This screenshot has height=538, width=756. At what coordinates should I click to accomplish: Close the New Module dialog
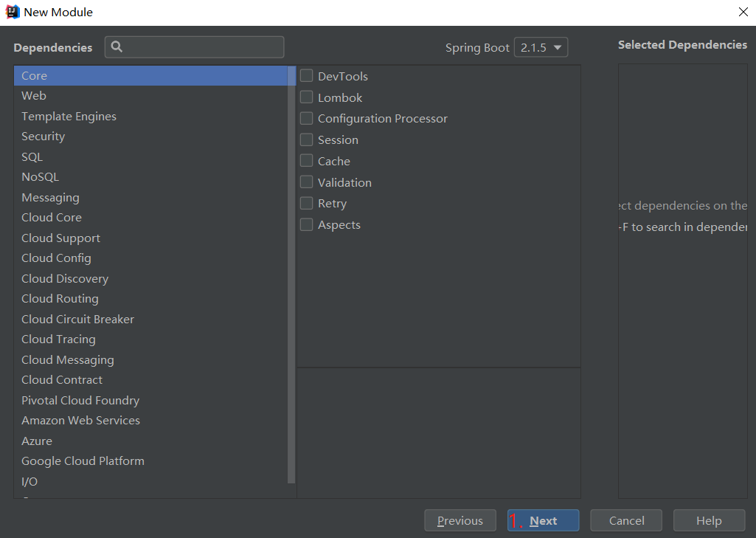click(x=743, y=12)
